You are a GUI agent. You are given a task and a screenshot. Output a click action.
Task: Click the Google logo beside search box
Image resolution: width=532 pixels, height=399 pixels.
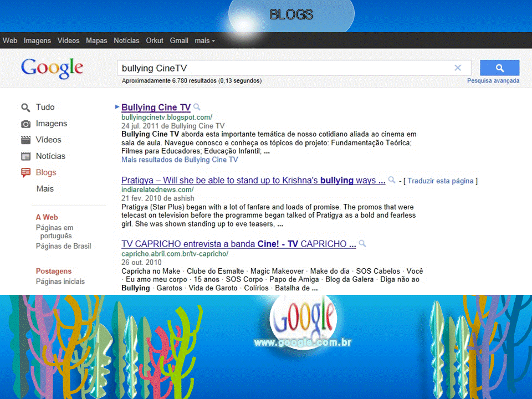pos(52,68)
